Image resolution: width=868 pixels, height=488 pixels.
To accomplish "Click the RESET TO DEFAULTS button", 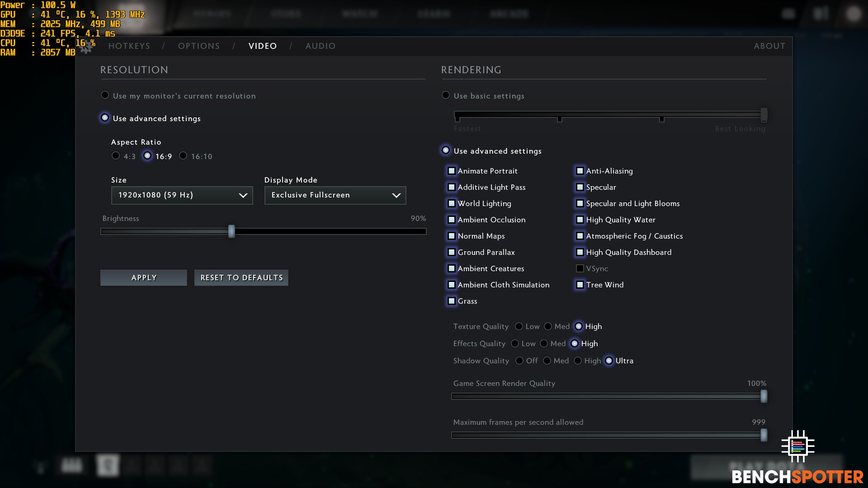I will [241, 277].
